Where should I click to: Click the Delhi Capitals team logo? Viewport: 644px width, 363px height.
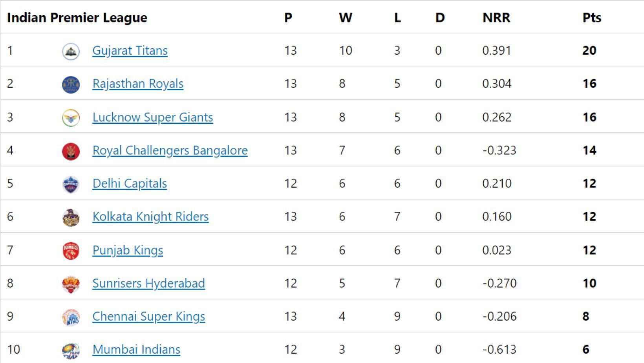point(71,184)
